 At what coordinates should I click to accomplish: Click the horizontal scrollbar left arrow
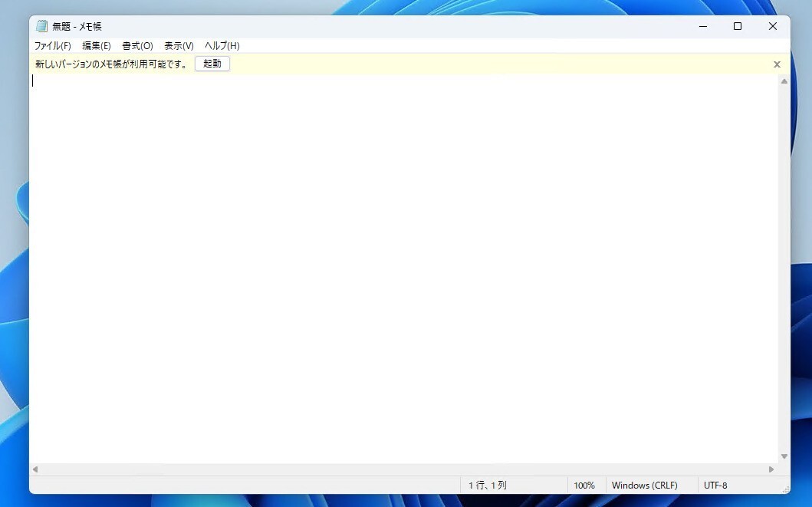click(x=35, y=469)
